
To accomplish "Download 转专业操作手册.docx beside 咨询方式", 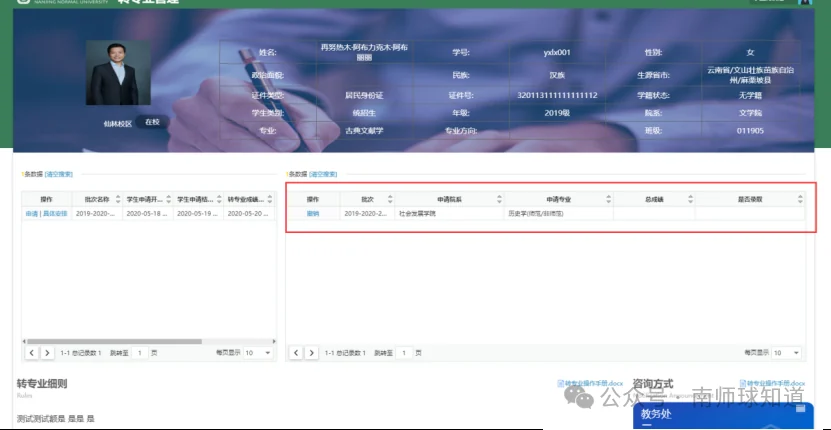I will [590, 383].
